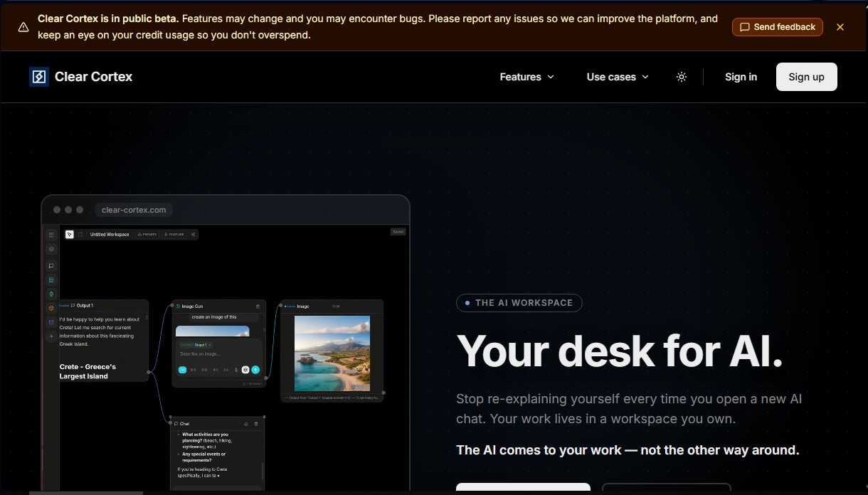Click the Untitled Workspace title
This screenshot has width=868, height=495.
[110, 235]
